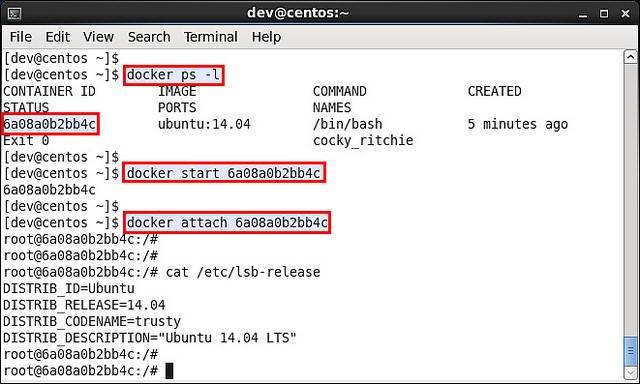The image size is (640, 384).
Task: Open the Terminal menu
Action: [x=211, y=37]
